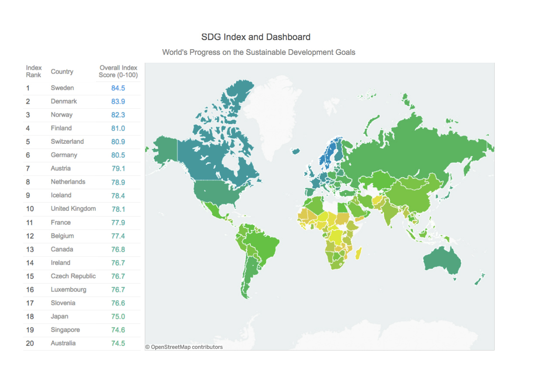Click Japan's score value 75.0
Viewport: 558px width, 392px height.
[119, 316]
